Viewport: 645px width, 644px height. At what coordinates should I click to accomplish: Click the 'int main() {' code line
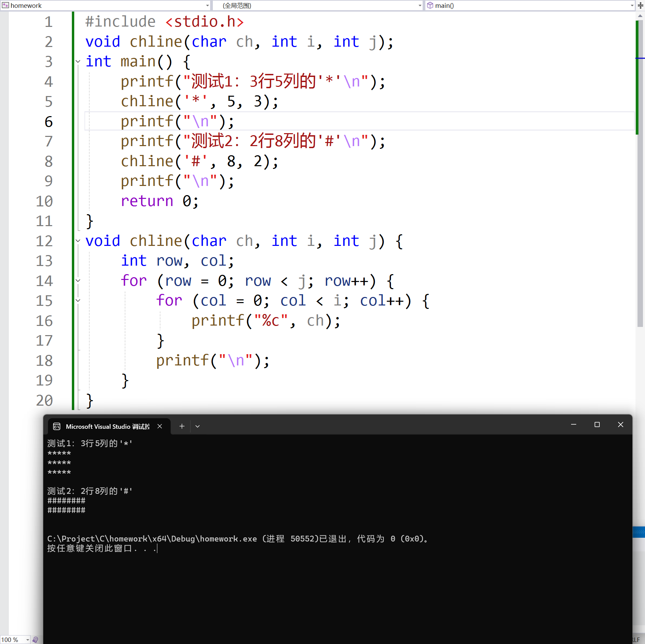[138, 62]
